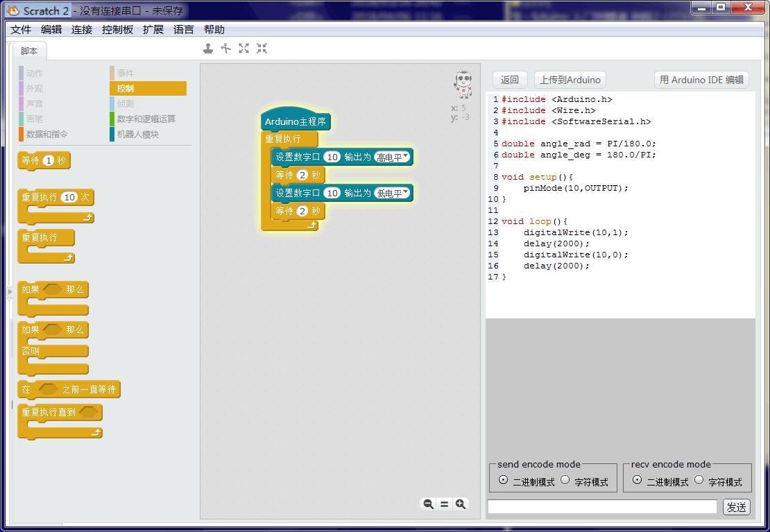
Task: Zoom out the script canvas
Action: pos(428,504)
